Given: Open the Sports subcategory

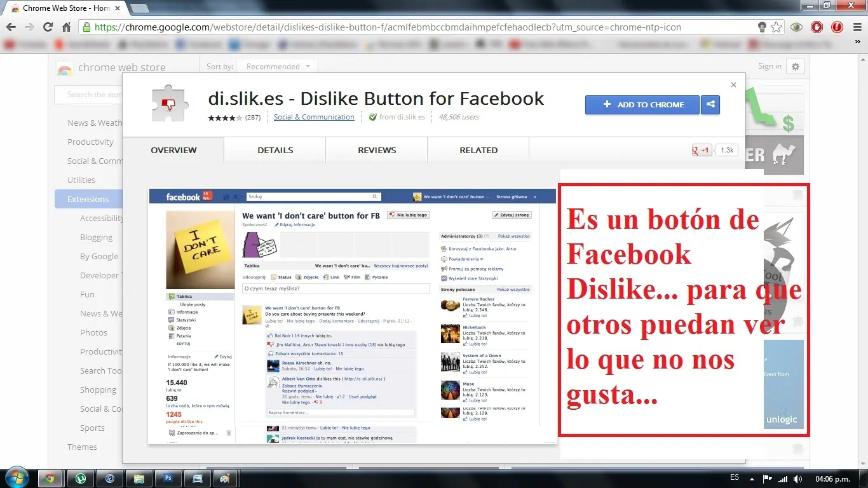Looking at the screenshot, I should tap(92, 428).
